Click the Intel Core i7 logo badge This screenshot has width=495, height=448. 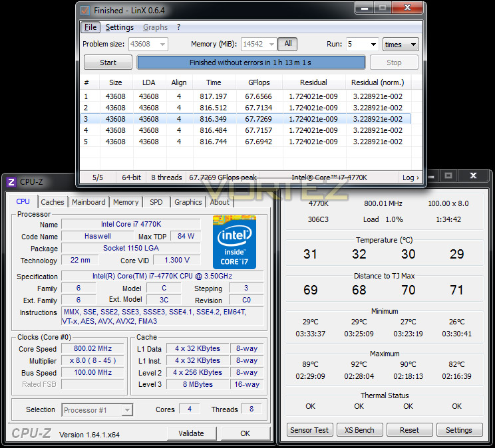[234, 243]
